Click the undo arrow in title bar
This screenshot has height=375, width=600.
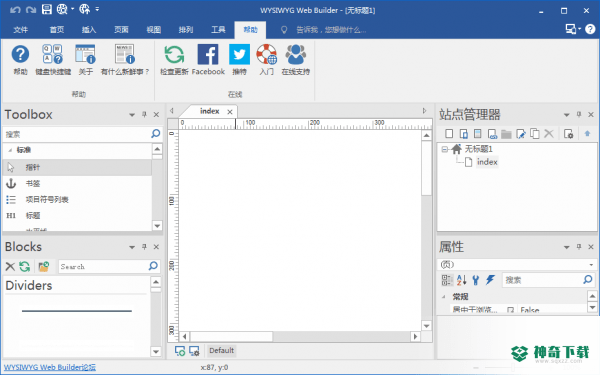tap(15, 10)
